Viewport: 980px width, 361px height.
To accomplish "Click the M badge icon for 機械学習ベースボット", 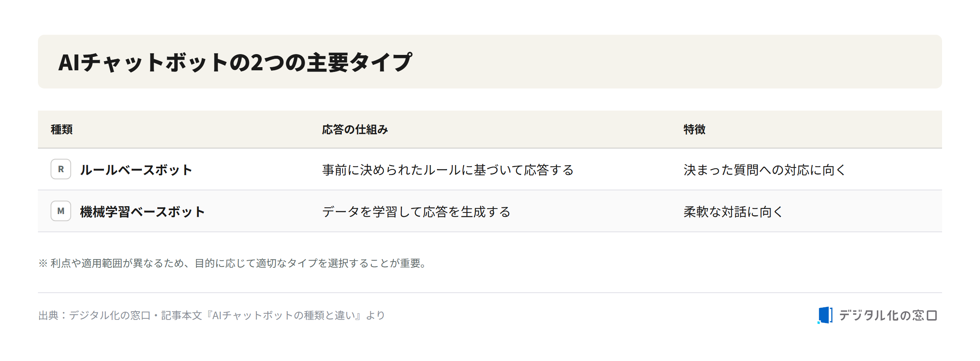I will 61,211.
